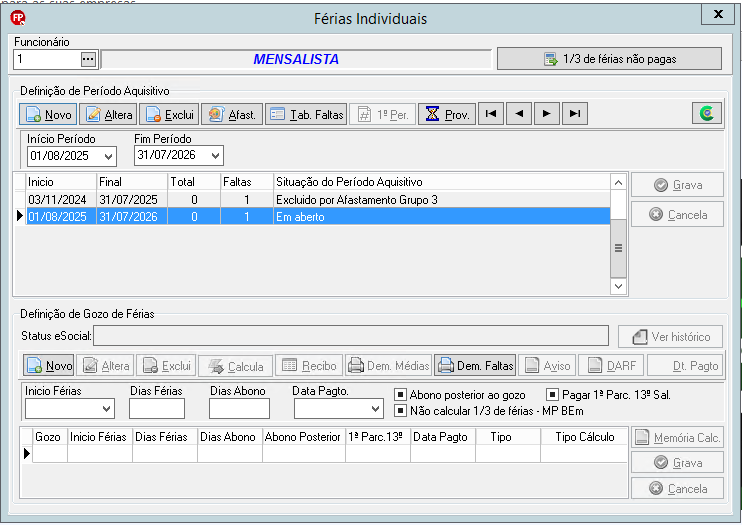Open employee lookup ellipsis button
Viewport: 742px width, 525px height.
[88, 59]
